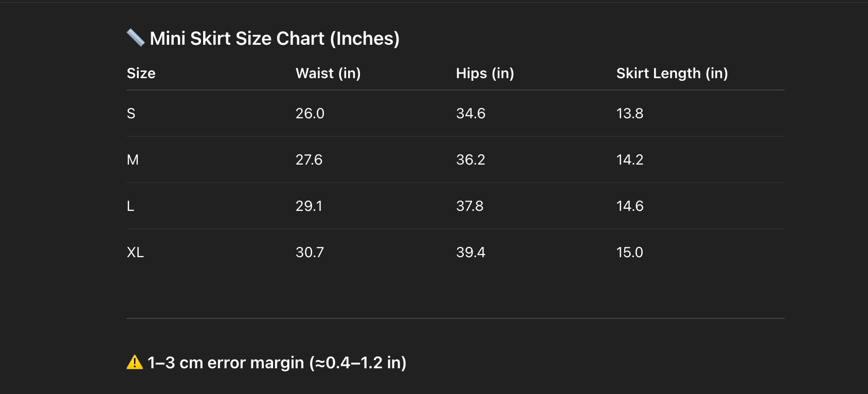Image resolution: width=868 pixels, height=394 pixels.
Task: Select the 15.0 skirt length value
Action: click(x=629, y=253)
